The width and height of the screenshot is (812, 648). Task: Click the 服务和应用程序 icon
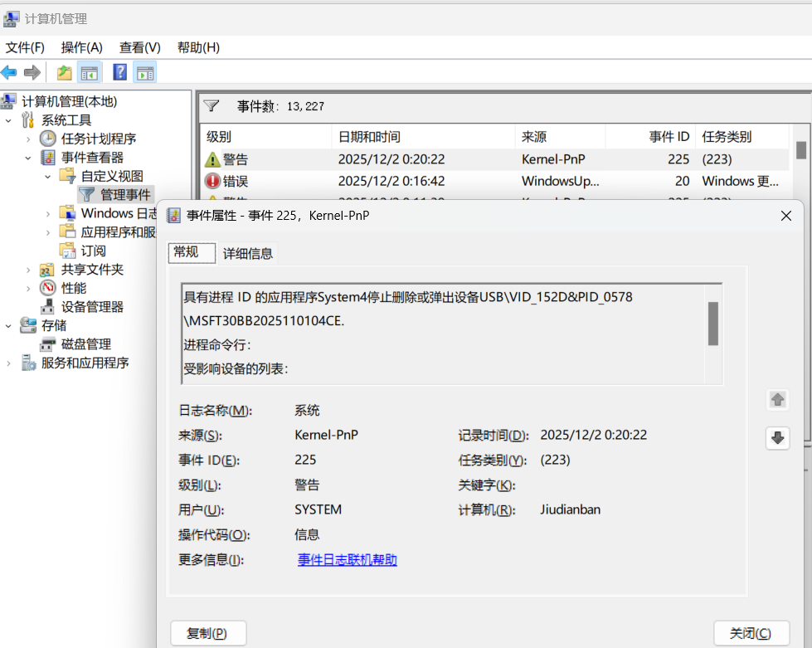pyautogui.click(x=28, y=363)
